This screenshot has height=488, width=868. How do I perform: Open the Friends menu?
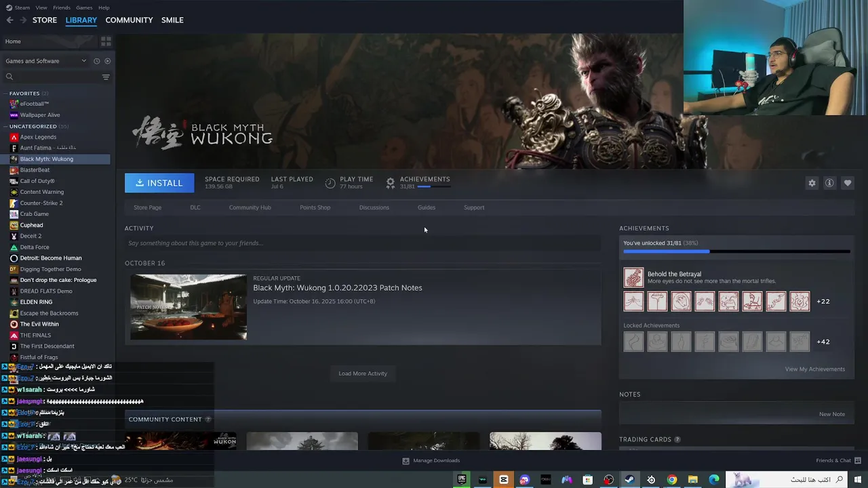click(x=62, y=7)
